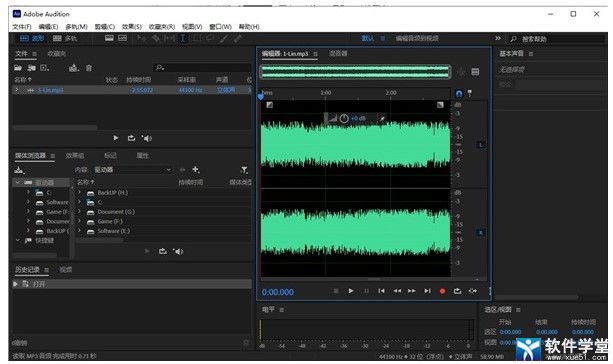This screenshot has width=613, height=364.
Task: Click Pause in the editor transport
Action: (366, 291)
